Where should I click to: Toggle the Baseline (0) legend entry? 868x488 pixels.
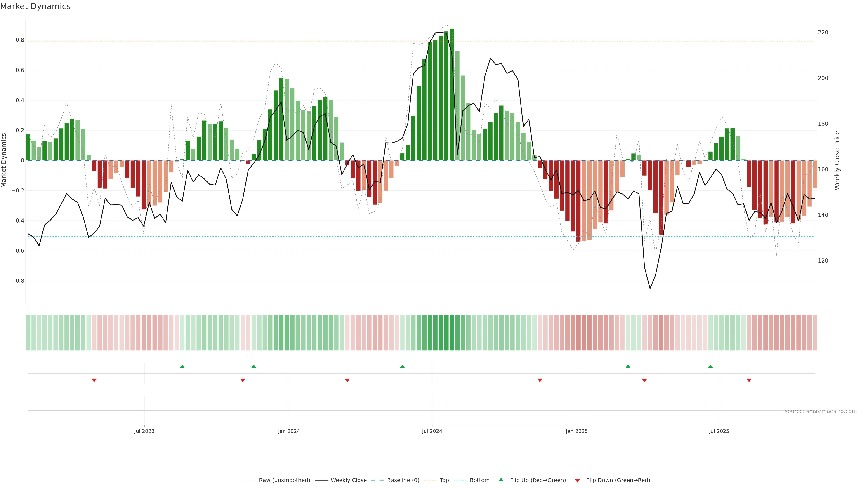(403, 480)
